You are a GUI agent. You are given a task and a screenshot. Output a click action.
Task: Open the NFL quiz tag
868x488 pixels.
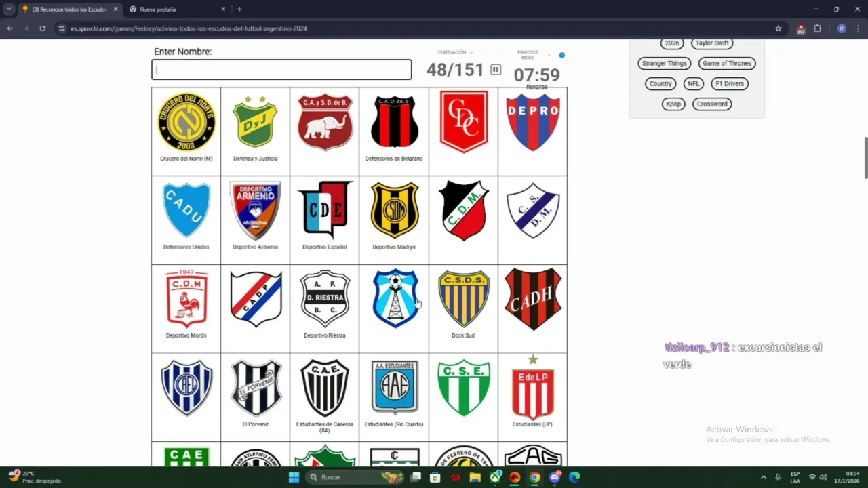click(693, 83)
